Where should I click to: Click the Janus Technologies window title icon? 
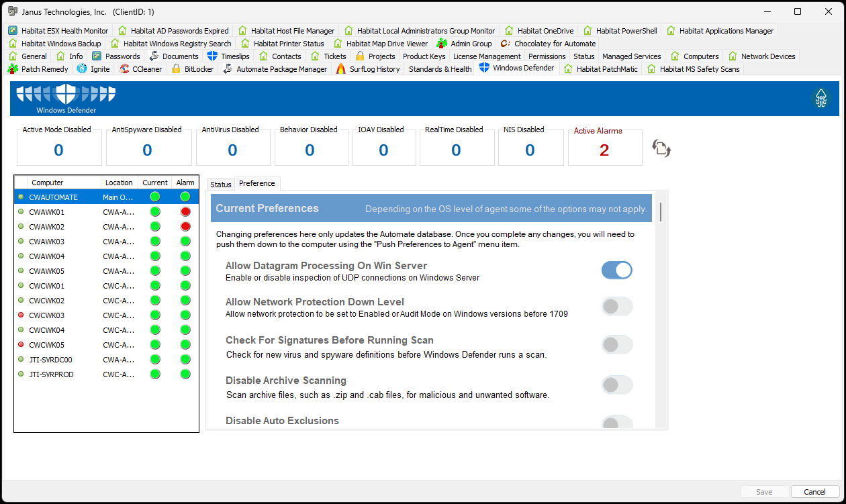pyautogui.click(x=13, y=11)
